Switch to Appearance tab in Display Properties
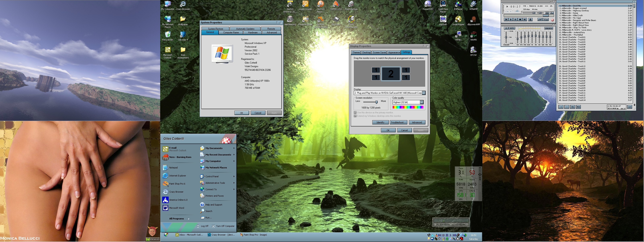Viewport: 644px width, 242px height. 394,52
